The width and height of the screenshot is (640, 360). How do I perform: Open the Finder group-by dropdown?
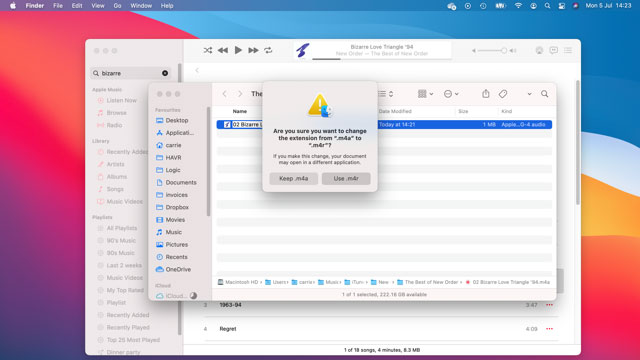[425, 94]
